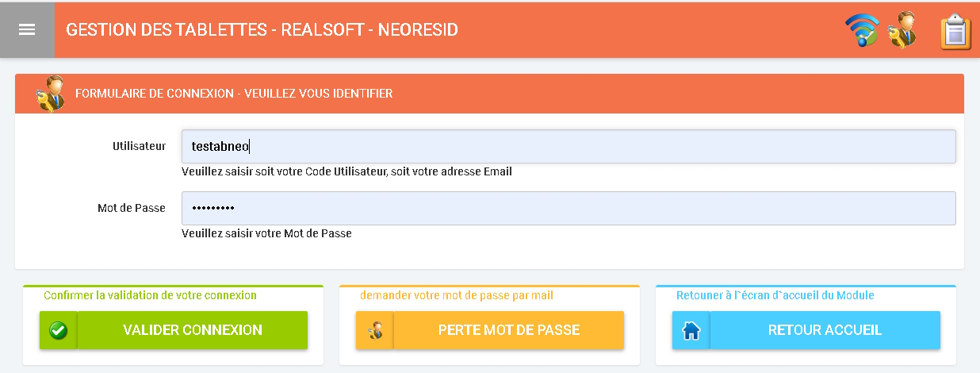Click the Gestion des Tablettes title text
This screenshot has height=373, width=980.
[x=262, y=30]
